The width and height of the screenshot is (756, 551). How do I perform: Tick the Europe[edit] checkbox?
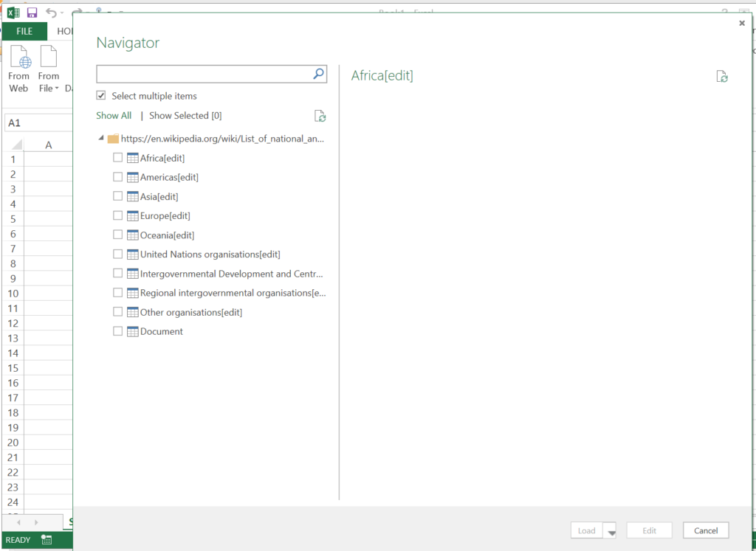click(117, 215)
